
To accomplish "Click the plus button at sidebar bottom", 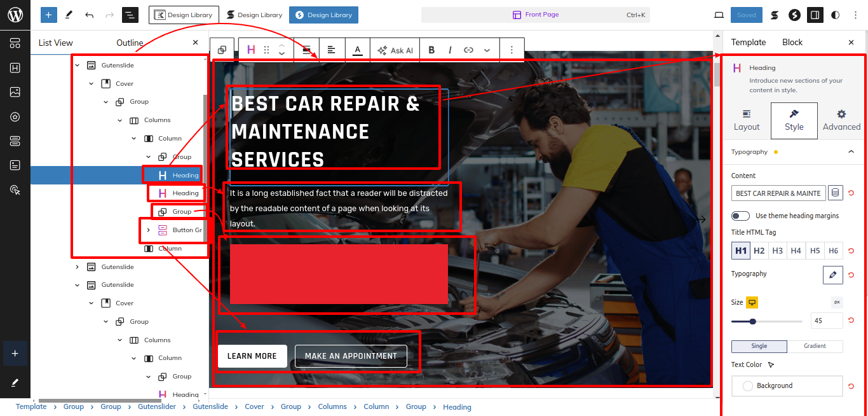I will click(x=15, y=353).
